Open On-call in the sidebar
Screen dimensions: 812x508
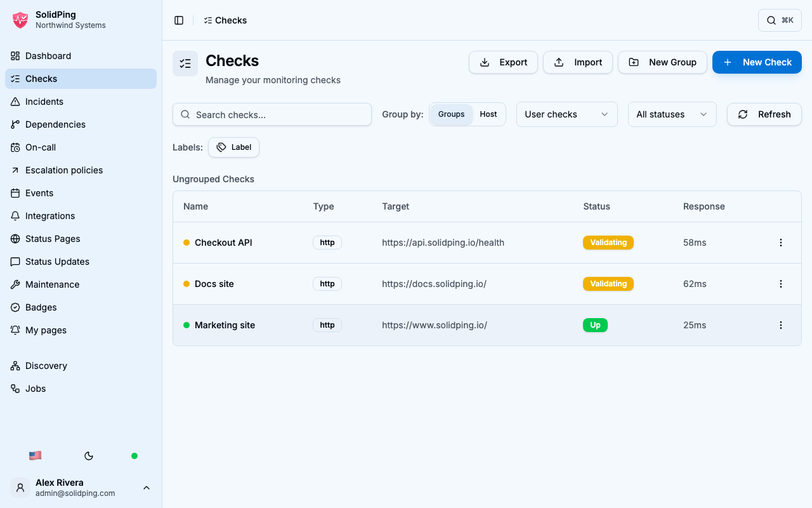pos(81,147)
